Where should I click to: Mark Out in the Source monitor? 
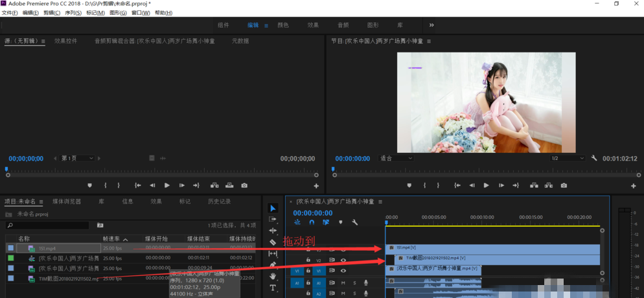click(x=119, y=185)
